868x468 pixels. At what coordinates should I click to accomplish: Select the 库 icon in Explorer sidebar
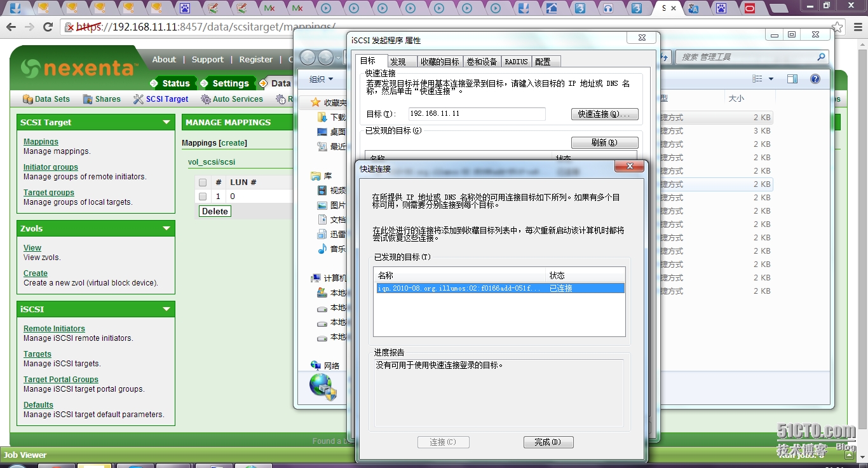click(x=316, y=175)
